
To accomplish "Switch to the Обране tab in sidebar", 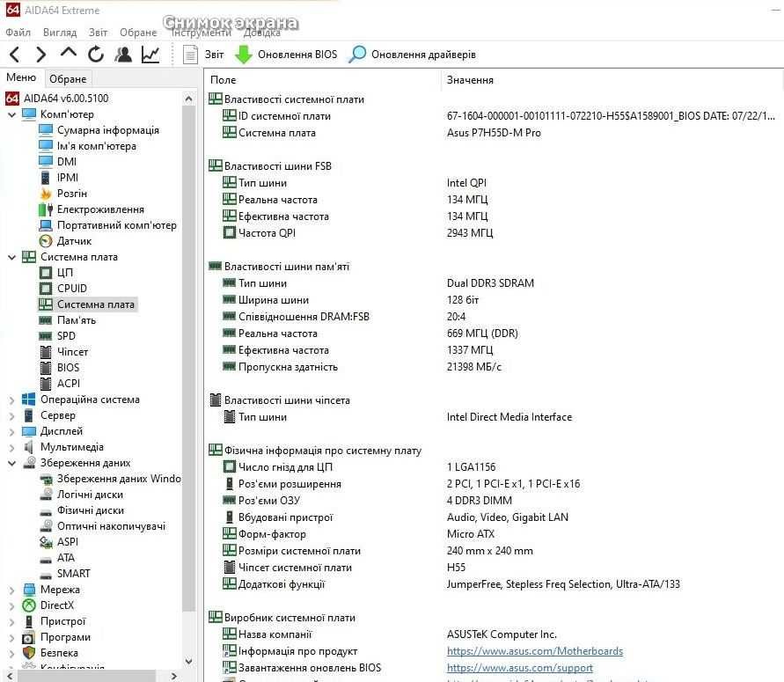I will coord(68,79).
